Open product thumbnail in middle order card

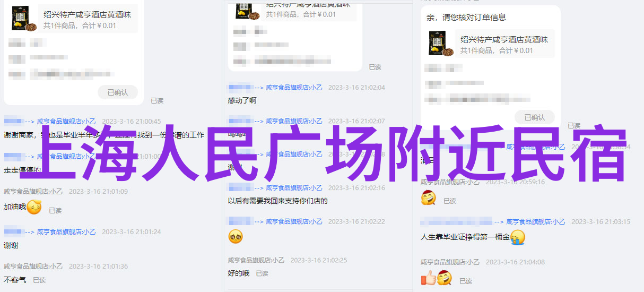(247, 11)
